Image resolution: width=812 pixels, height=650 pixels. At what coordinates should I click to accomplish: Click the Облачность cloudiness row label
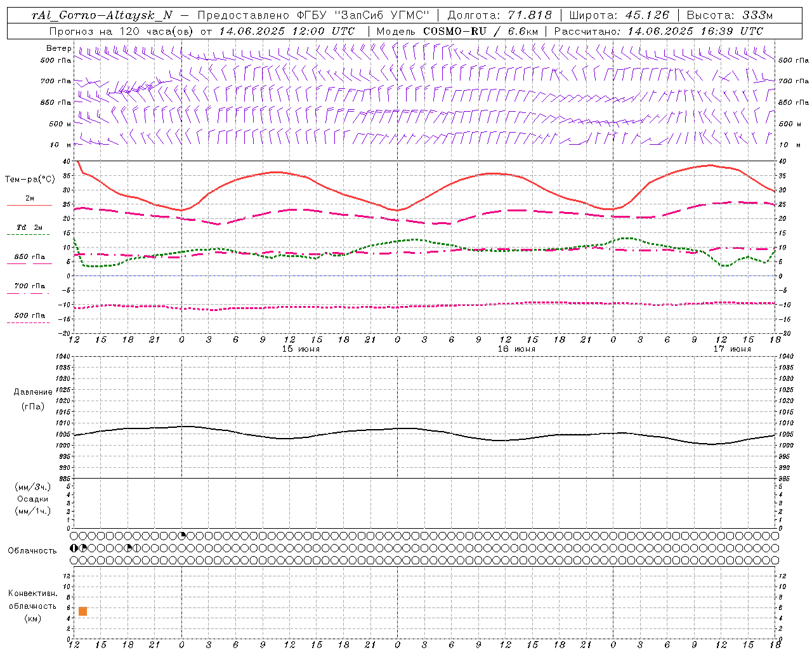32,551
